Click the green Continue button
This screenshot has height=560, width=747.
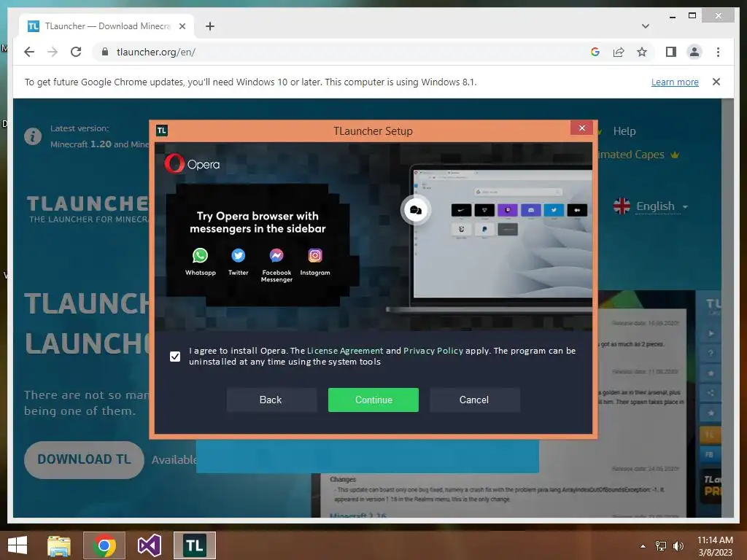tap(373, 400)
